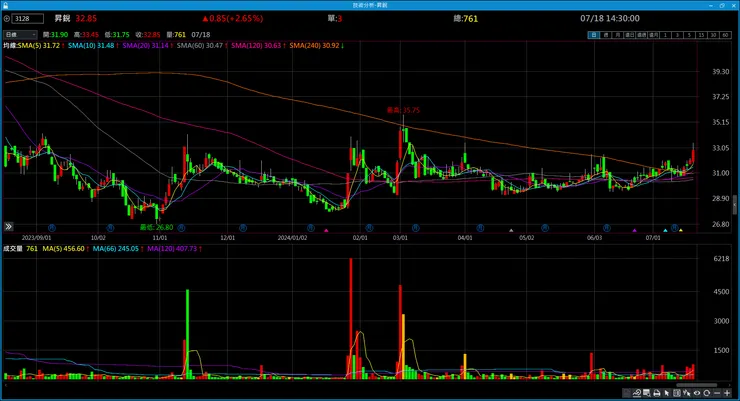Open the window search icon in bottom toolbar
This screenshot has width=740, height=401.
tap(647, 393)
